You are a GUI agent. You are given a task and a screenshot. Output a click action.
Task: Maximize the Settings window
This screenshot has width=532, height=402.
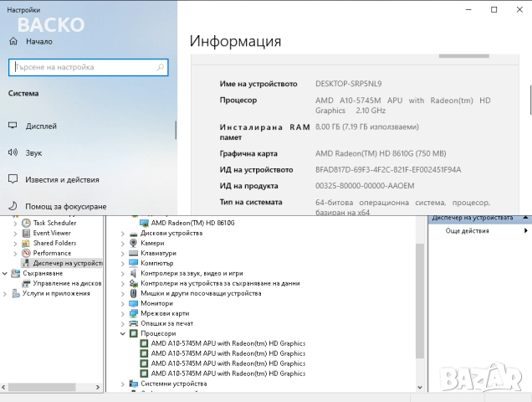click(494, 9)
